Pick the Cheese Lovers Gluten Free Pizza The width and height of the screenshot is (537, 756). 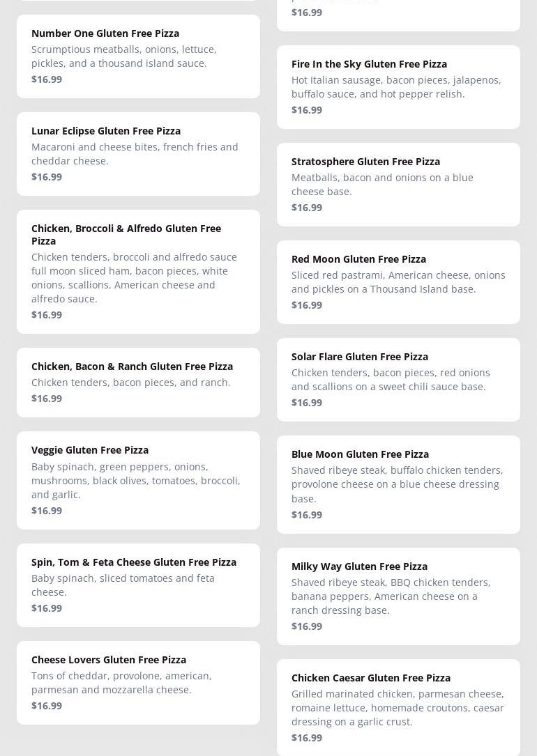pos(109,660)
